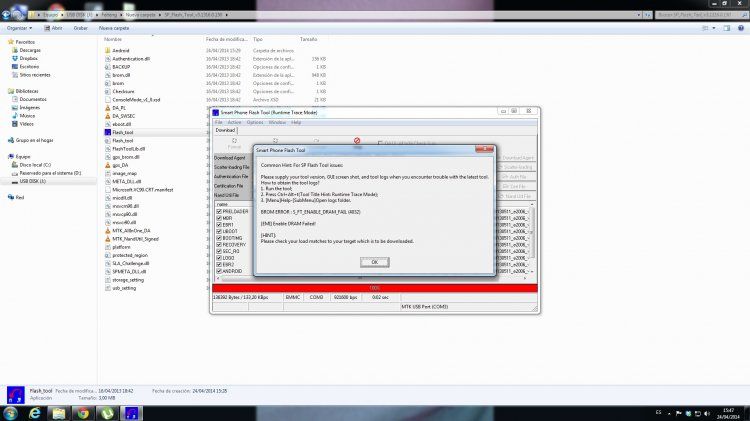
Task: Toggle the BOOTIMG checkbox
Action: [x=219, y=238]
